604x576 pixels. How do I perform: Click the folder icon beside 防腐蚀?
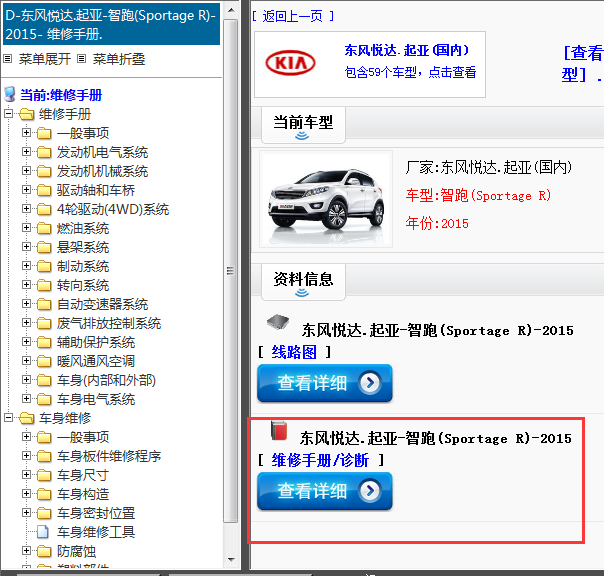[44, 551]
